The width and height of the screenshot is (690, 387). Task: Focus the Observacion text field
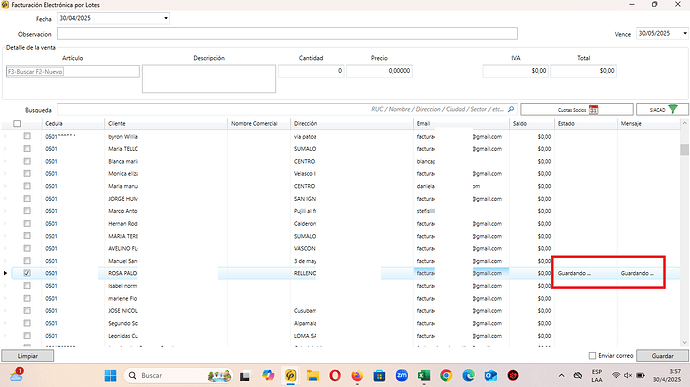click(287, 33)
